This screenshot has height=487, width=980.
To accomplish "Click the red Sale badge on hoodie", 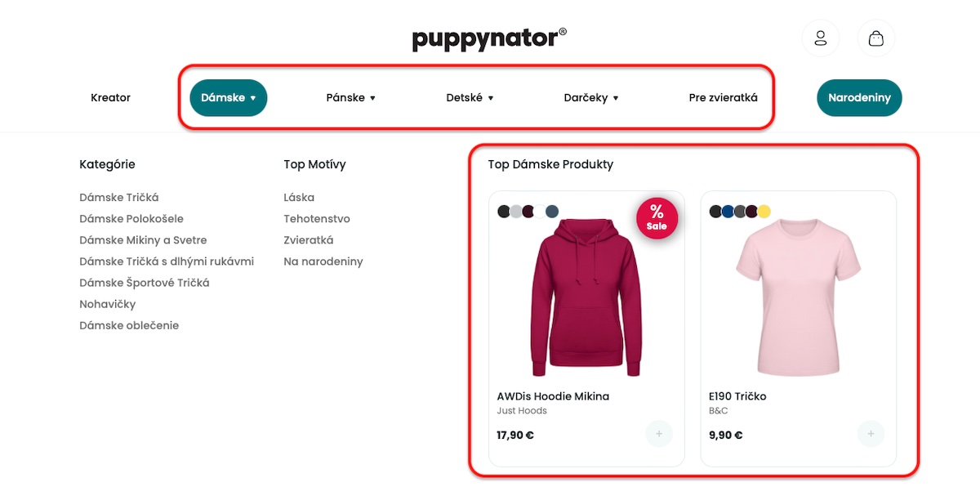I will pos(657,218).
